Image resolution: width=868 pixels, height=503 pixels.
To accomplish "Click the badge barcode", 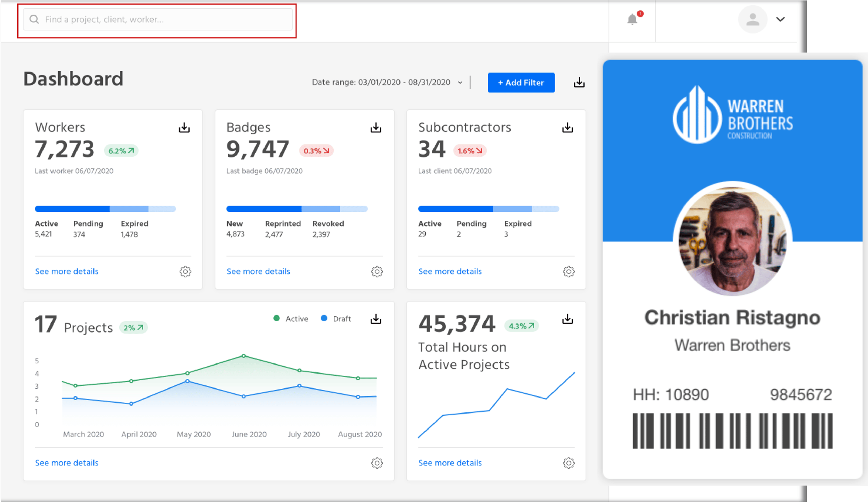I will click(733, 431).
